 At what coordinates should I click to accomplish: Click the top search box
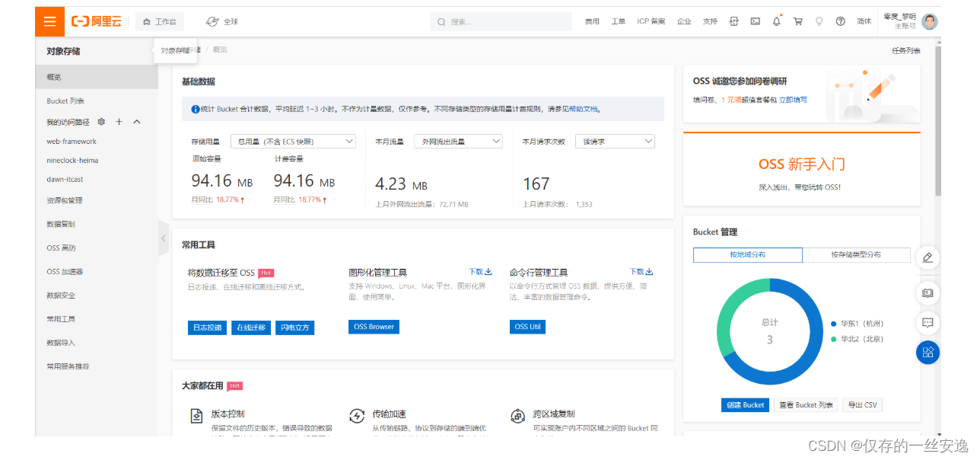tap(501, 22)
